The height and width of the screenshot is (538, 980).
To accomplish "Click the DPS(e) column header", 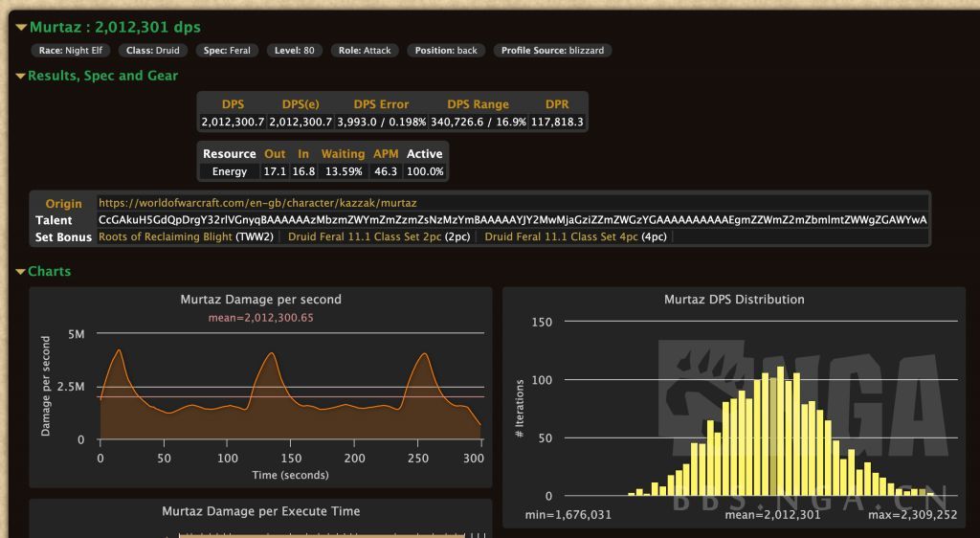I will (x=300, y=104).
